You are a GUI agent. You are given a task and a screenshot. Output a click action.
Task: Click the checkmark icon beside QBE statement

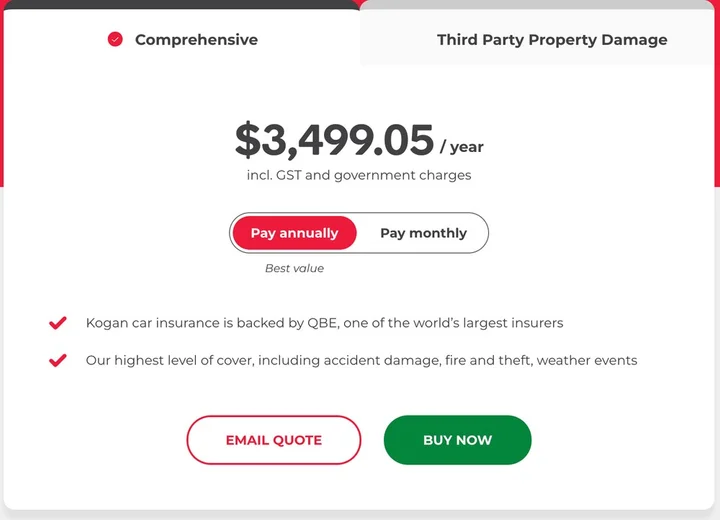[x=58, y=323]
